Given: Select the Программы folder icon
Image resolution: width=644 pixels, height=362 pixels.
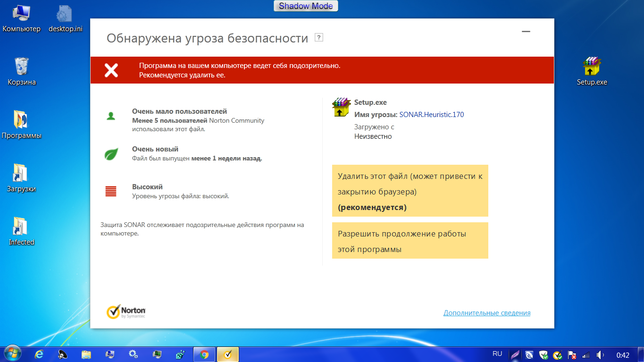Looking at the screenshot, I should tap(22, 125).
